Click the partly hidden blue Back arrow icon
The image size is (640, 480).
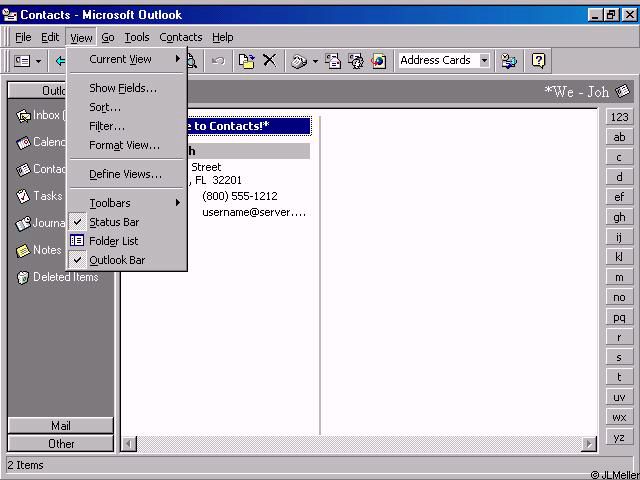[x=60, y=61]
